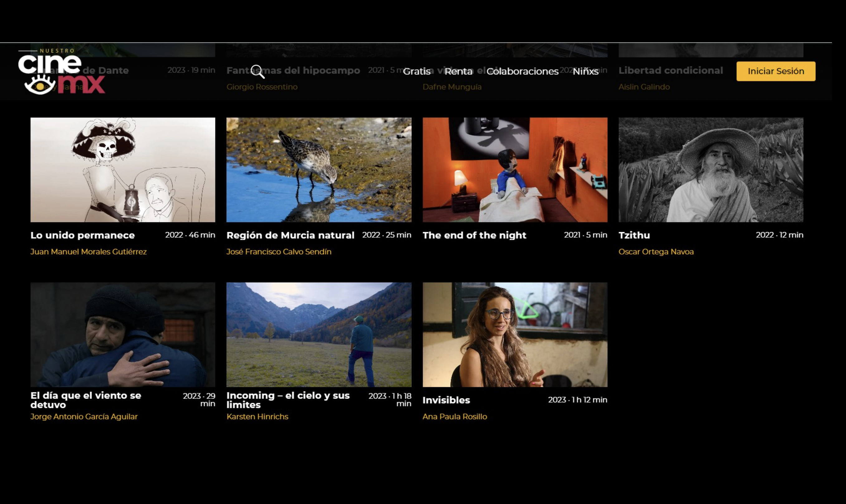Click the dimmed Libertad condicional title
Image resolution: width=846 pixels, height=504 pixels.
[x=670, y=70]
